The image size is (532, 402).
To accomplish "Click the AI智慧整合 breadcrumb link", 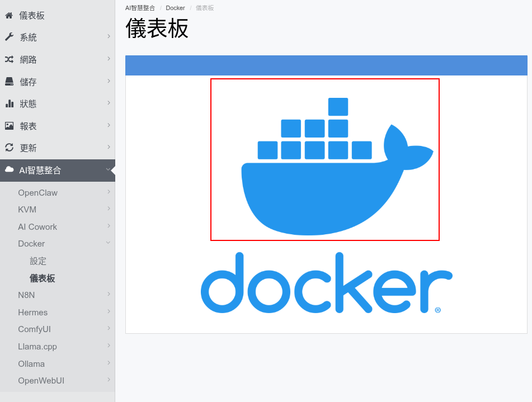I will pyautogui.click(x=140, y=8).
